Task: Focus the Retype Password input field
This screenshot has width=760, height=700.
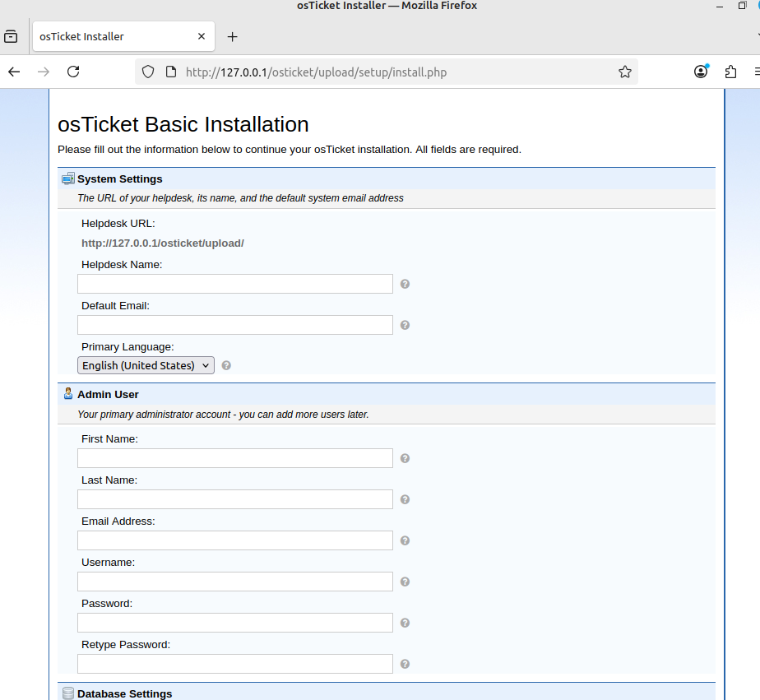Action: click(x=235, y=665)
